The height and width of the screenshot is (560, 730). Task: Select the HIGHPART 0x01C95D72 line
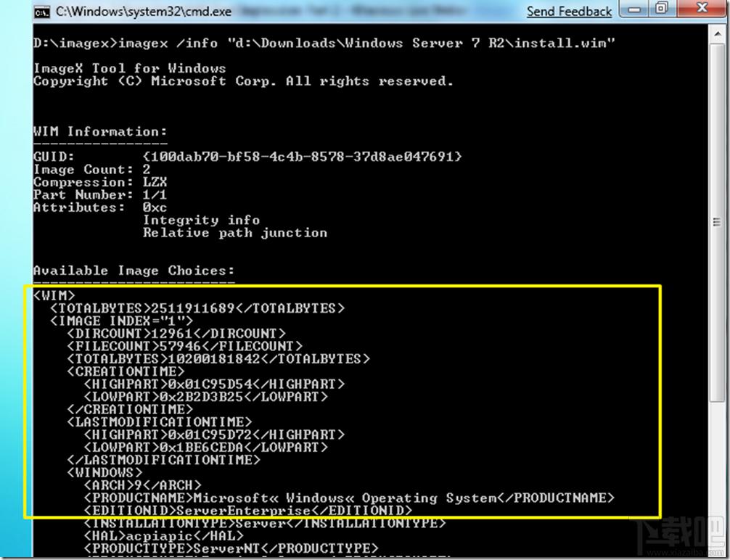(214, 435)
